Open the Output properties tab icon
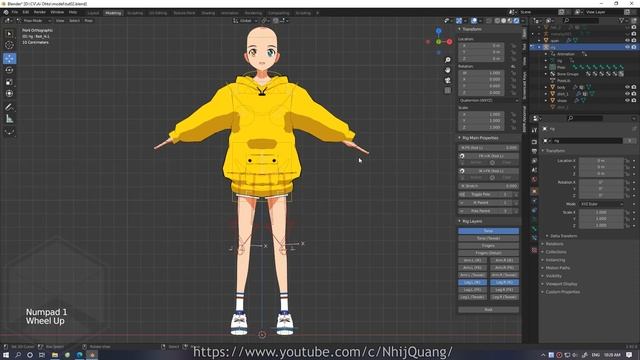640x360 pixels. (534, 151)
